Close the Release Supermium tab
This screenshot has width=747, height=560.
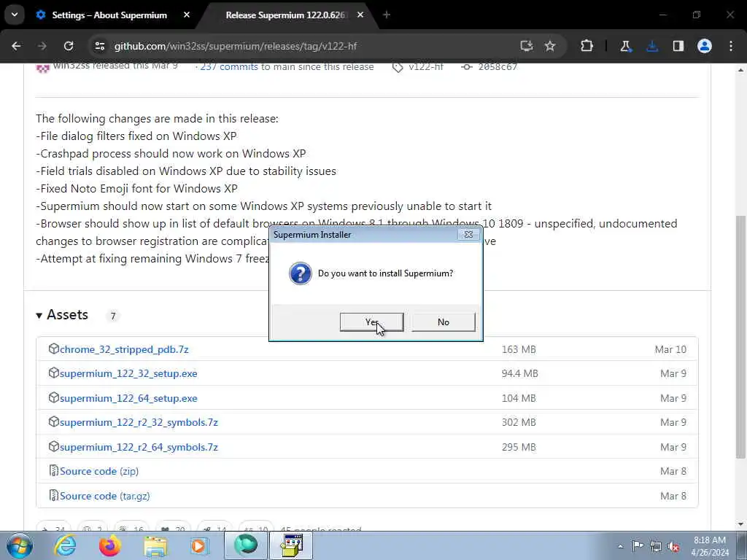(360, 15)
